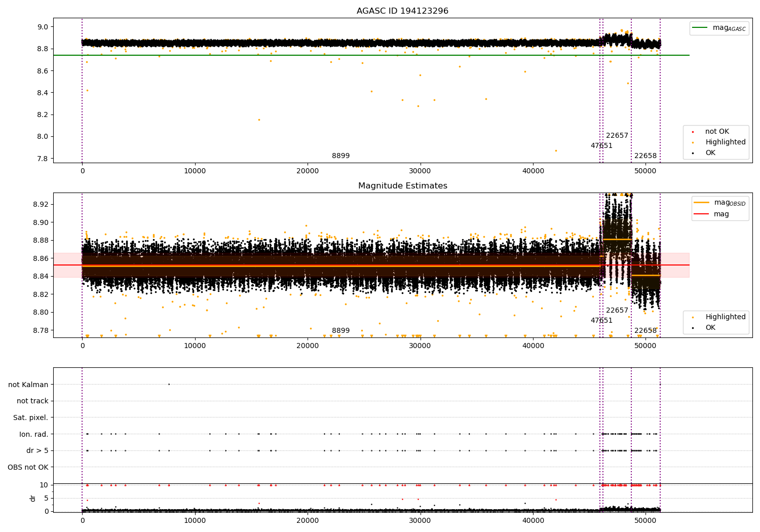Click the 'dr > 5' row label
Image resolution: width=760 pixels, height=532 pixels.
[x=37, y=451]
